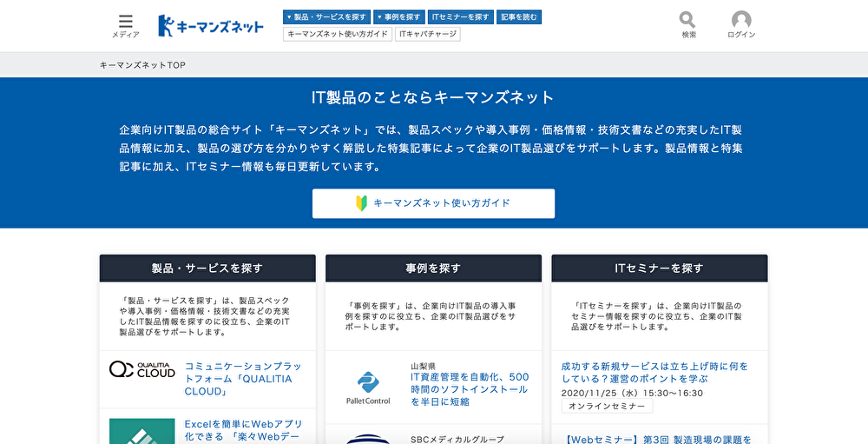868x444 pixels.
Task: Click the green 楽々Webデータベース thumbnail
Action: tap(142, 431)
